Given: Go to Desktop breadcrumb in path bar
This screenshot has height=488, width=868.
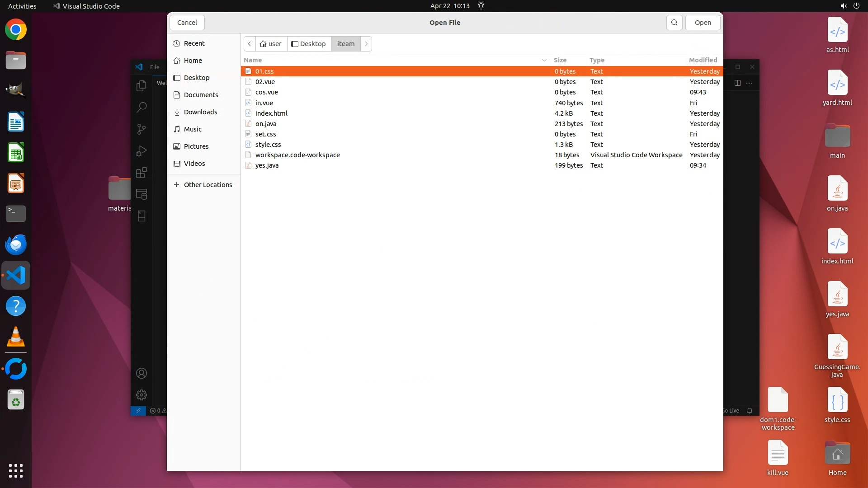Looking at the screenshot, I should pyautogui.click(x=309, y=44).
